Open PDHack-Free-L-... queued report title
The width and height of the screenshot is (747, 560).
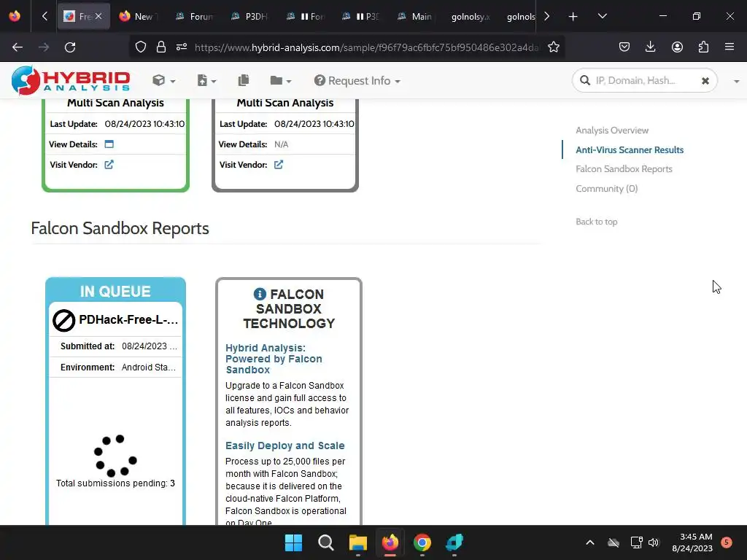[128, 319]
